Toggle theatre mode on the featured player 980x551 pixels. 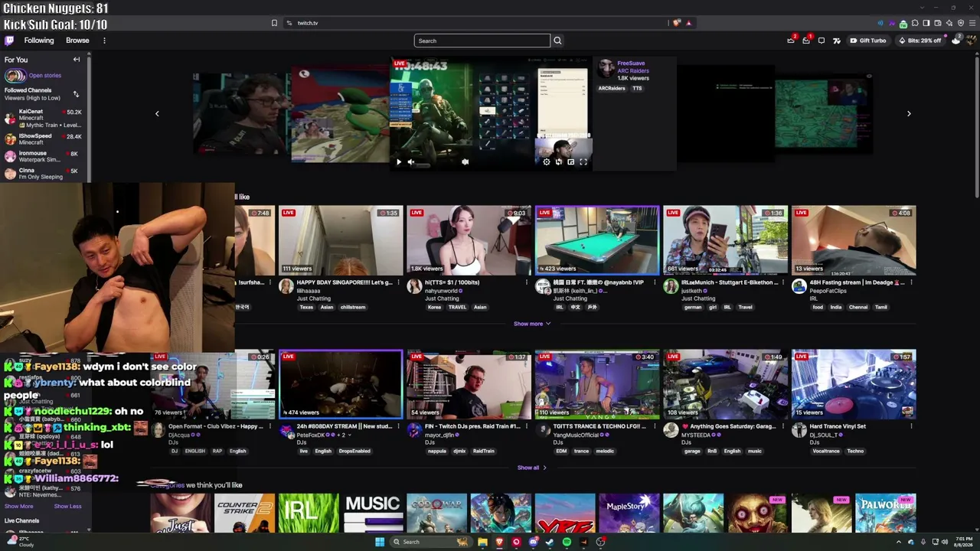pyautogui.click(x=571, y=161)
